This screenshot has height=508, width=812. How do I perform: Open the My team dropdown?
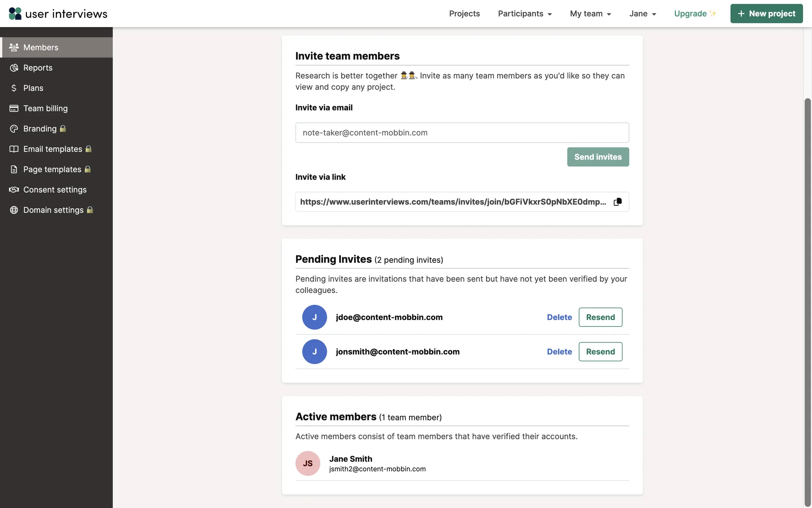point(590,14)
